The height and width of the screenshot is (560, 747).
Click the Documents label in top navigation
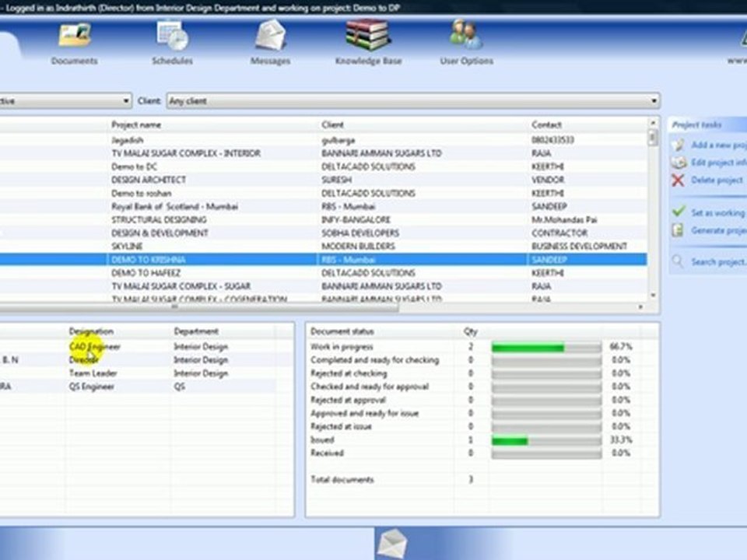(x=75, y=61)
